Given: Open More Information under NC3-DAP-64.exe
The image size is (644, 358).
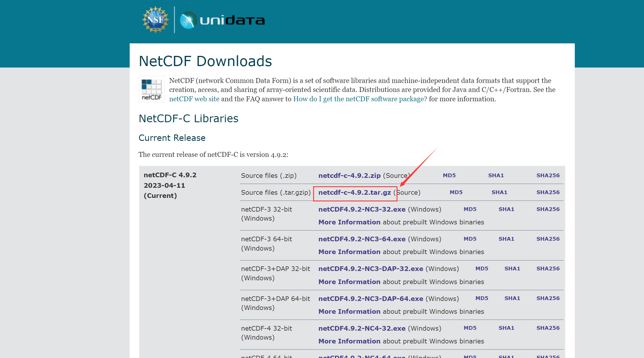Looking at the screenshot, I should (x=349, y=311).
